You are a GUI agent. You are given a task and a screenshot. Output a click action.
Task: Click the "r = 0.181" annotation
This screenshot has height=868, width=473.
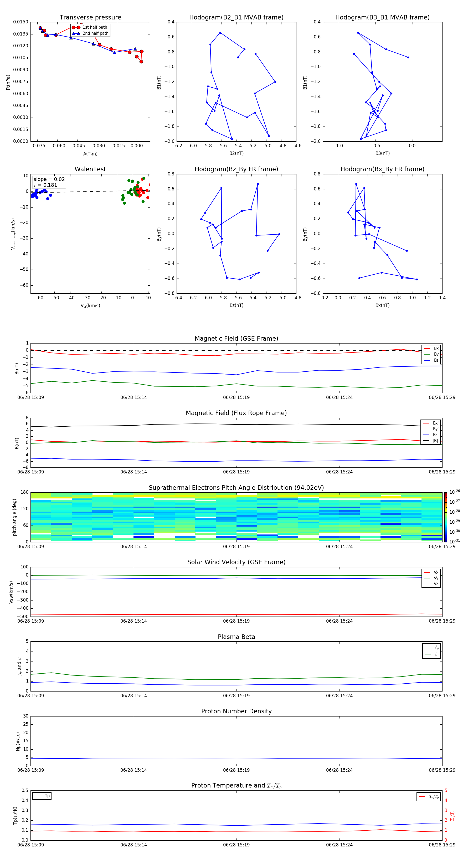coord(45,185)
